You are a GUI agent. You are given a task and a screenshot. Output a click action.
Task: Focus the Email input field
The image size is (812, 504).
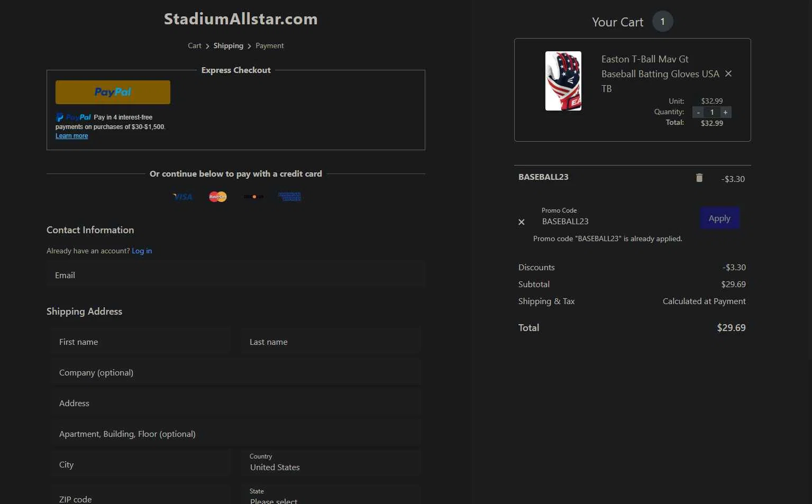236,275
